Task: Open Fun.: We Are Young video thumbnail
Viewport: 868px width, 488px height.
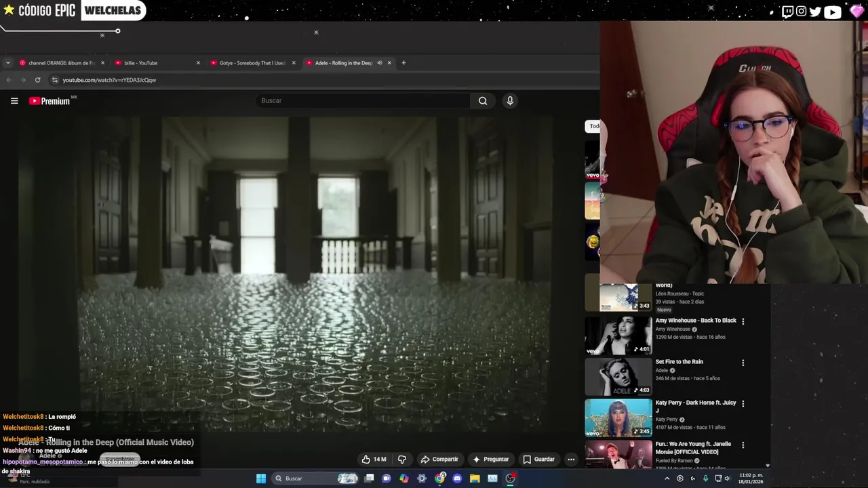Action: click(618, 454)
